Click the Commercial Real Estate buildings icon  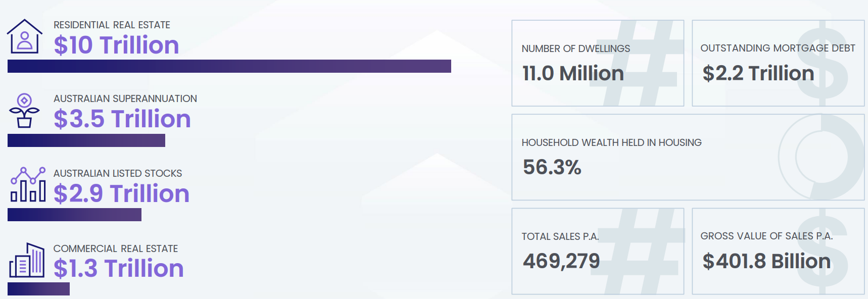pyautogui.click(x=27, y=260)
